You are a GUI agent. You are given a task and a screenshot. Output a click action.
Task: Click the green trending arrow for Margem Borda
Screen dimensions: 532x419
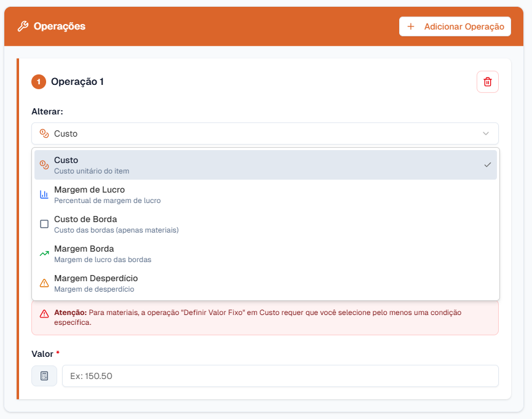44,253
